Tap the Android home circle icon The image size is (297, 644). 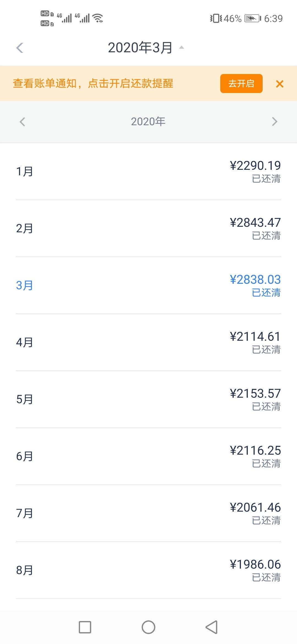click(x=148, y=627)
